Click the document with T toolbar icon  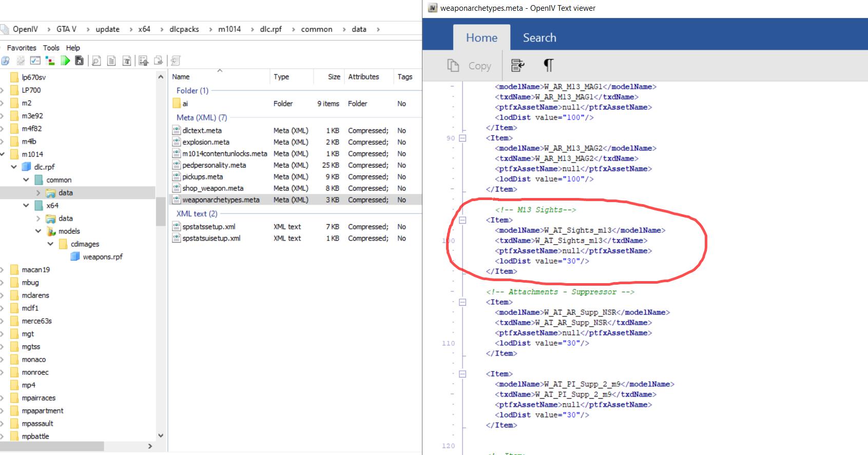pyautogui.click(x=127, y=61)
